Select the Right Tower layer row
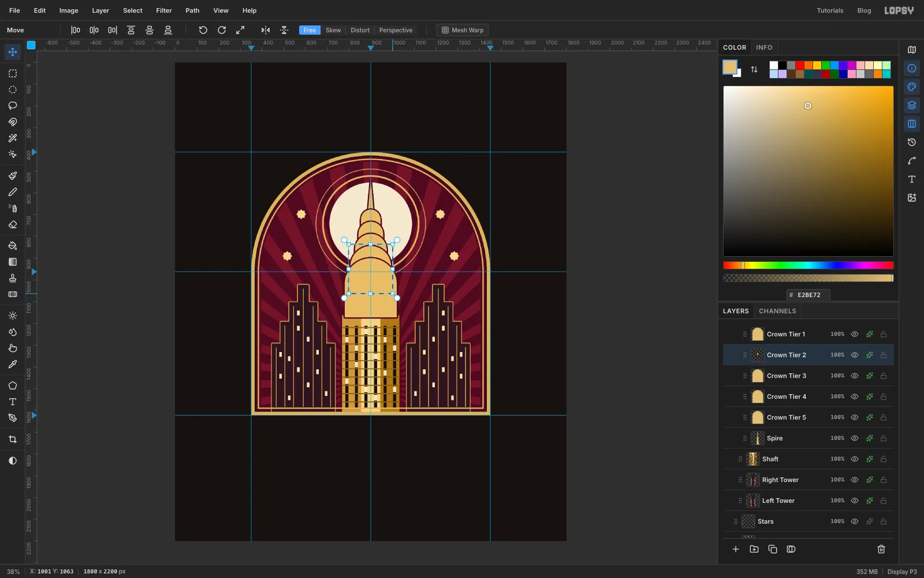This screenshot has height=578, width=924. coord(808,480)
